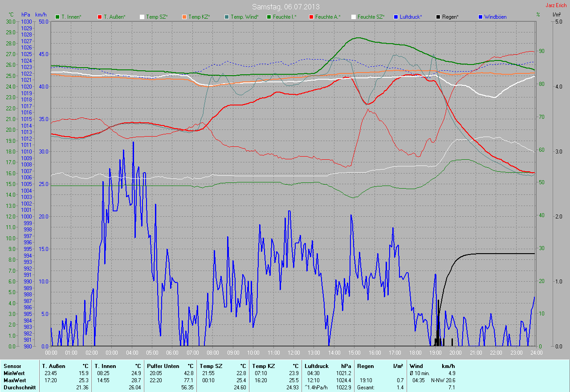Click the km/h axis unit label
The width and height of the screenshot is (570, 392).
coord(41,15)
